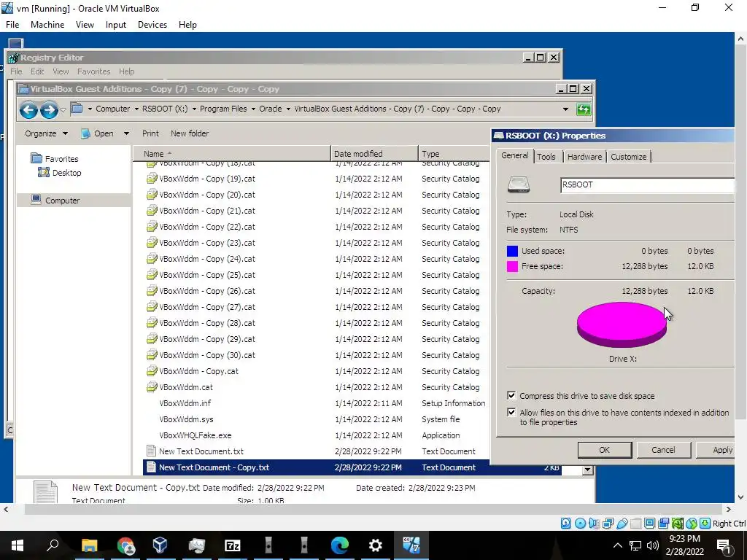Click the VirtualBox mouse integration status icon
This screenshot has height=560, width=747.
point(692,524)
